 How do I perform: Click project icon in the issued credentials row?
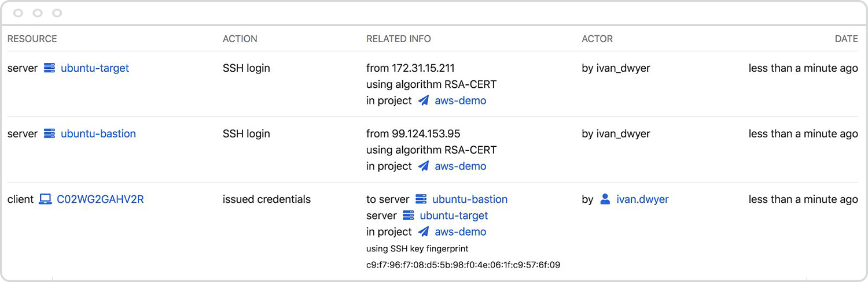424,232
